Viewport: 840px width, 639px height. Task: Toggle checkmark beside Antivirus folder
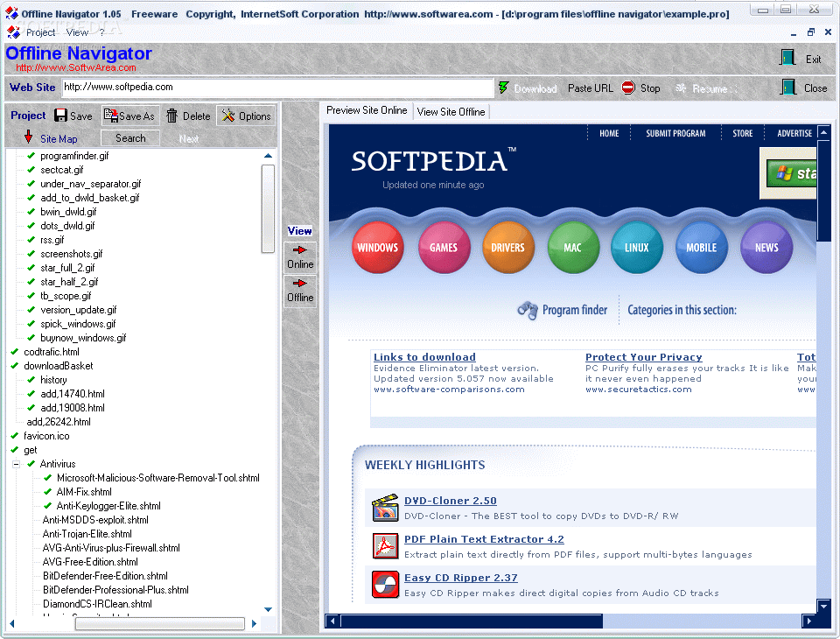click(31, 463)
